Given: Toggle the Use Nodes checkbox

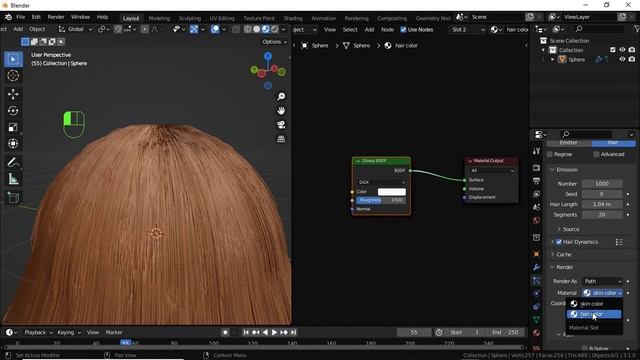Looking at the screenshot, I should 403,29.
